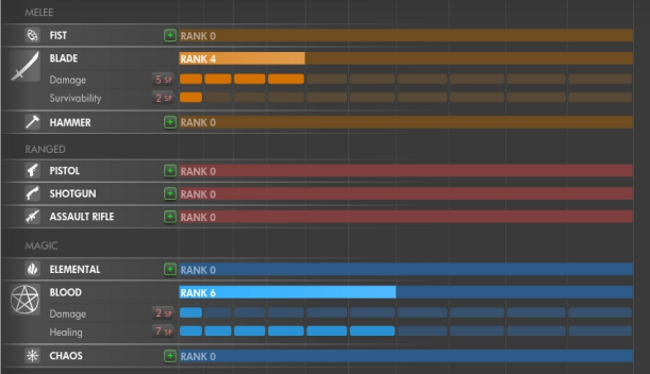The width and height of the screenshot is (650, 374).
Task: Select the Blade sword icon
Action: [x=25, y=66]
